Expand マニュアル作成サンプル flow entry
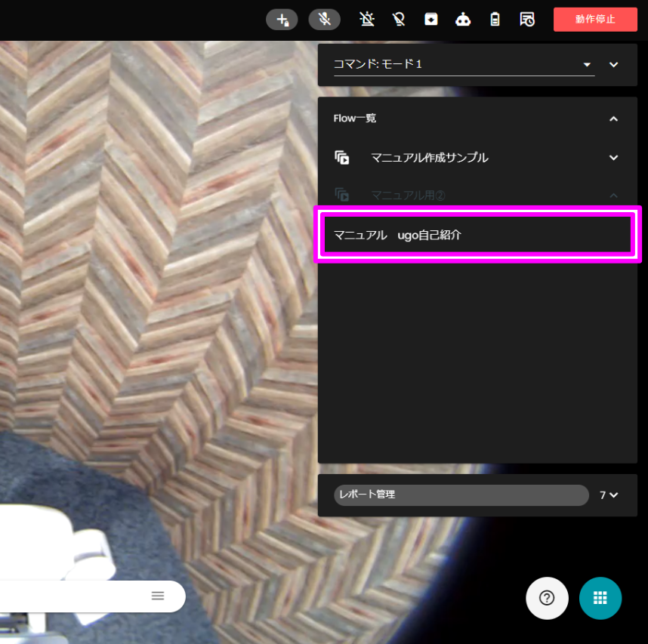The height and width of the screenshot is (644, 648). click(x=613, y=158)
